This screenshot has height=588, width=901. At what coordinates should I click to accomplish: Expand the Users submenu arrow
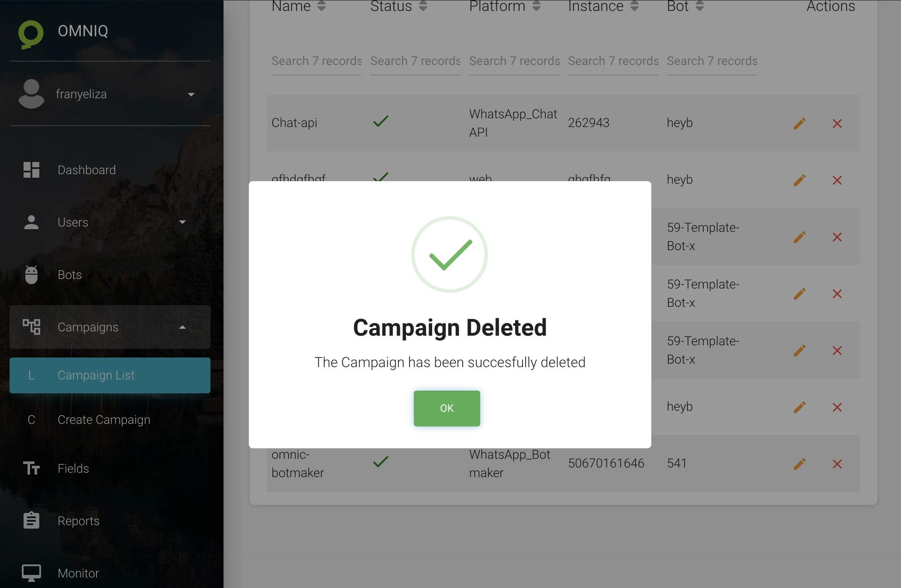[182, 222]
